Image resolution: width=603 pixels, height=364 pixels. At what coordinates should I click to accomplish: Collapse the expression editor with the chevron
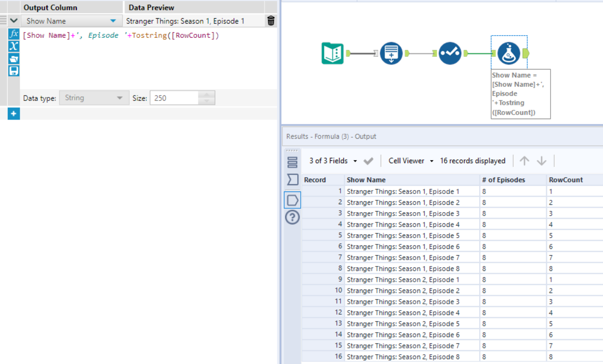point(13,21)
